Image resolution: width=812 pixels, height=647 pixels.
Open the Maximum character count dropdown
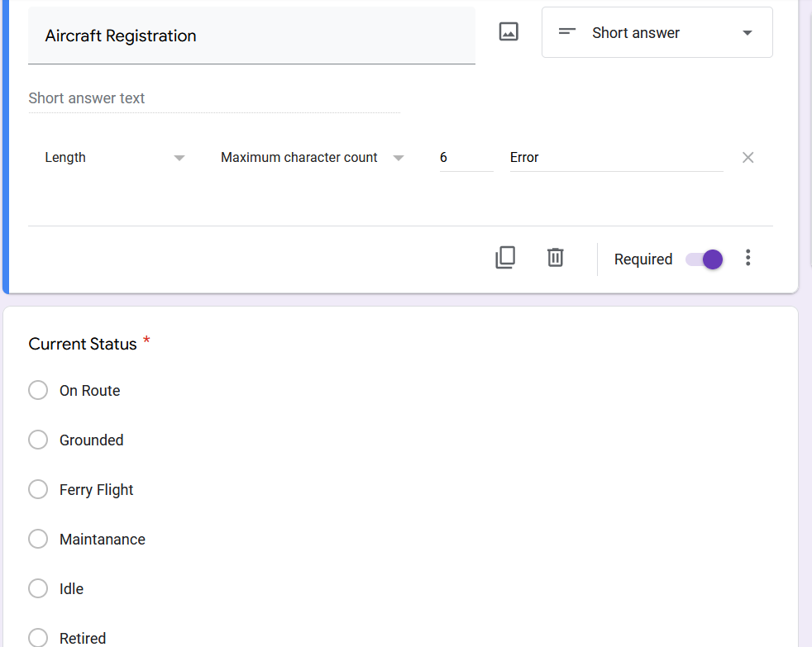tap(312, 158)
